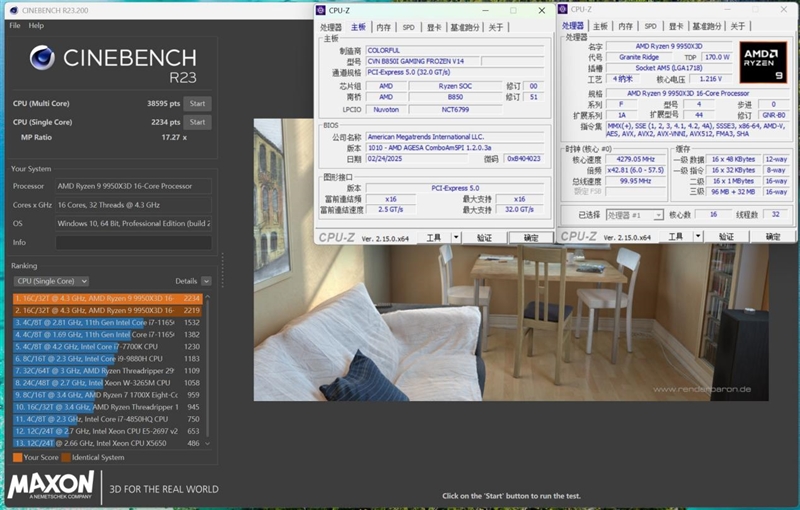Switch to 内存 tab in mainboard CPU-Z window
Image resolution: width=800 pixels, height=510 pixels.
[x=384, y=28]
